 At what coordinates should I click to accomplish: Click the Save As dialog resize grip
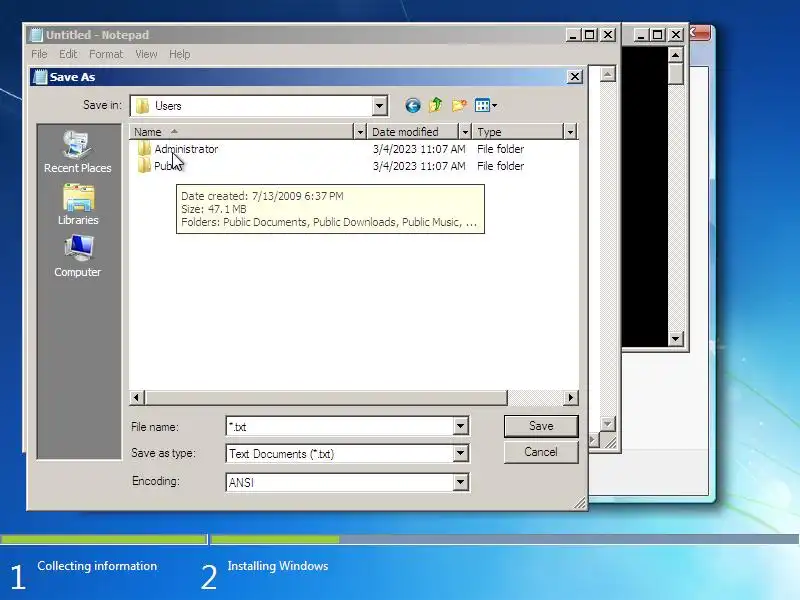coord(580,503)
